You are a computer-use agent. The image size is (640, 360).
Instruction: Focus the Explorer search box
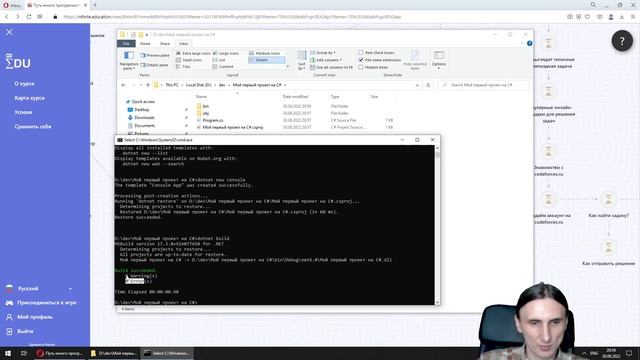[x=483, y=85]
